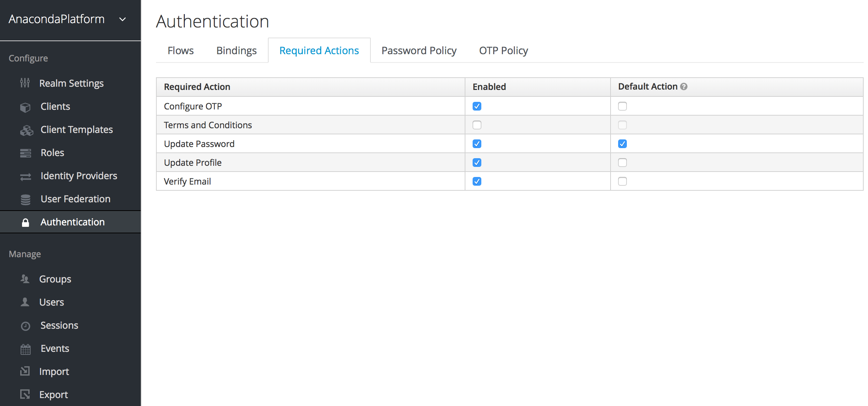Open the Groups management page
Screen dimensions: 868x406
tap(55, 279)
